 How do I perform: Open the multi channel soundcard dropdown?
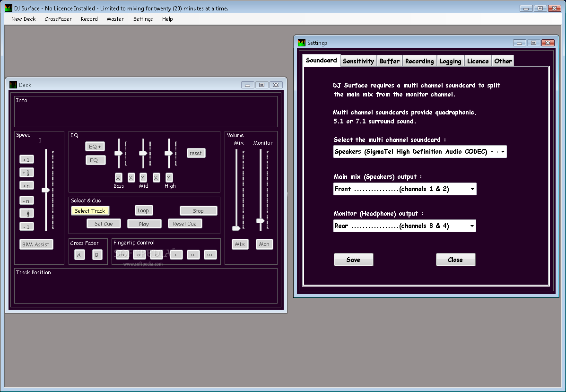click(x=420, y=152)
